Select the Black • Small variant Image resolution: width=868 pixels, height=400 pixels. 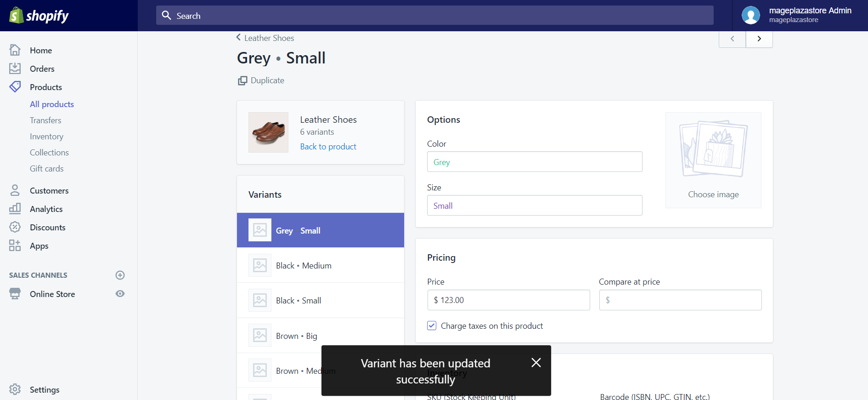click(321, 300)
